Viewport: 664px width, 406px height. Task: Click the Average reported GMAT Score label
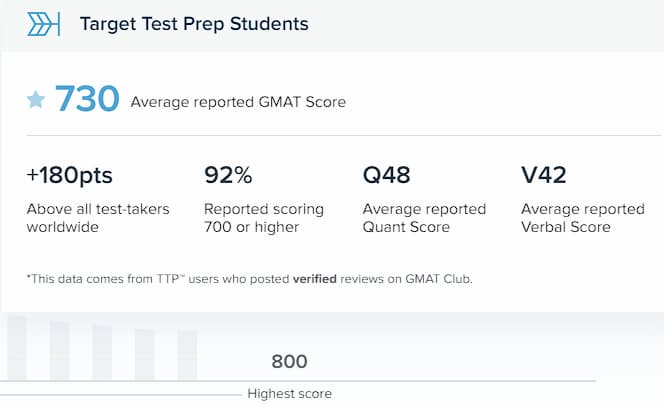click(238, 102)
